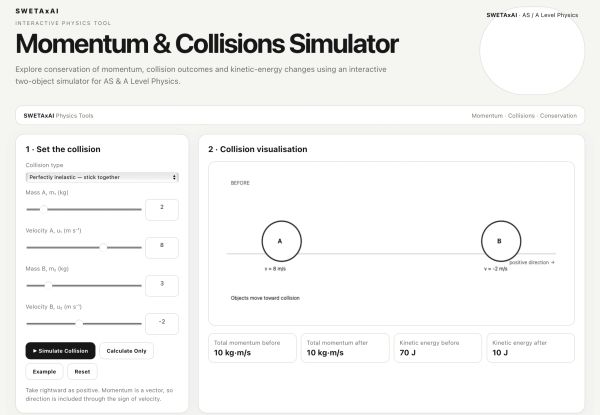Click the Velocity A number field
The height and width of the screenshot is (415, 600).
[x=162, y=248]
